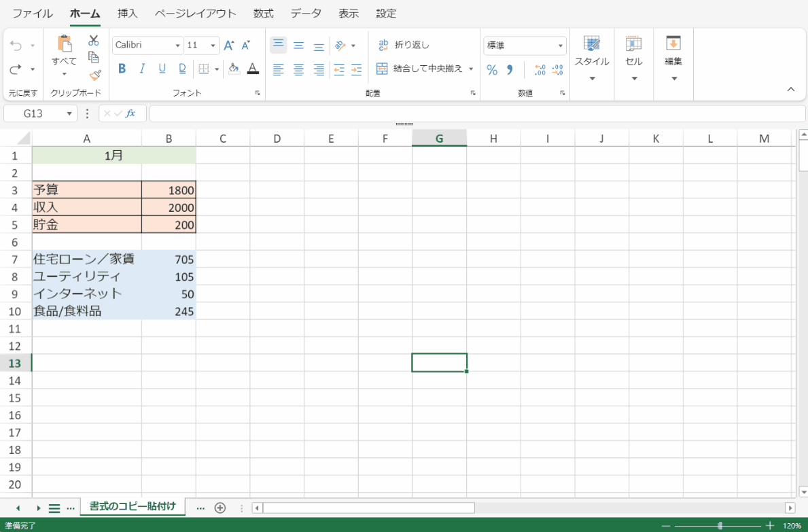Screen dimensions: 808x532
Task: Switch to the データ ribbon tab
Action: pyautogui.click(x=306, y=14)
